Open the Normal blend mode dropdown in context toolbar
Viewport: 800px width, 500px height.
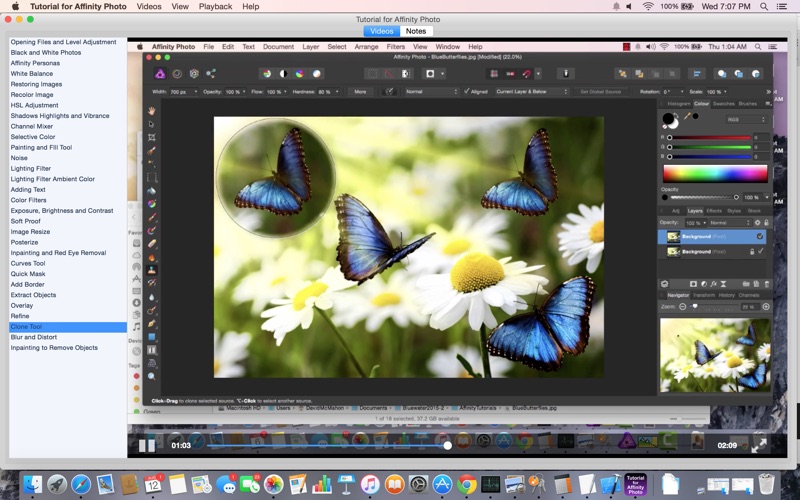coord(431,92)
